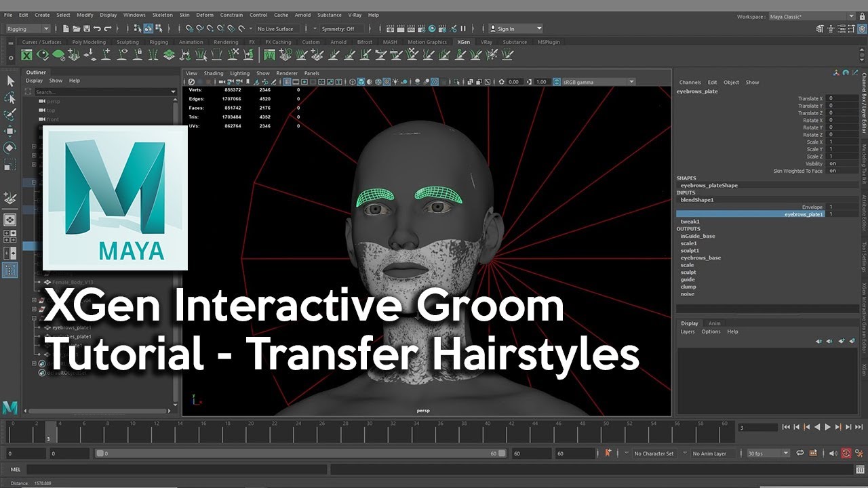This screenshot has width=868, height=488.
Task: Play backwards on timeline
Action: (817, 427)
